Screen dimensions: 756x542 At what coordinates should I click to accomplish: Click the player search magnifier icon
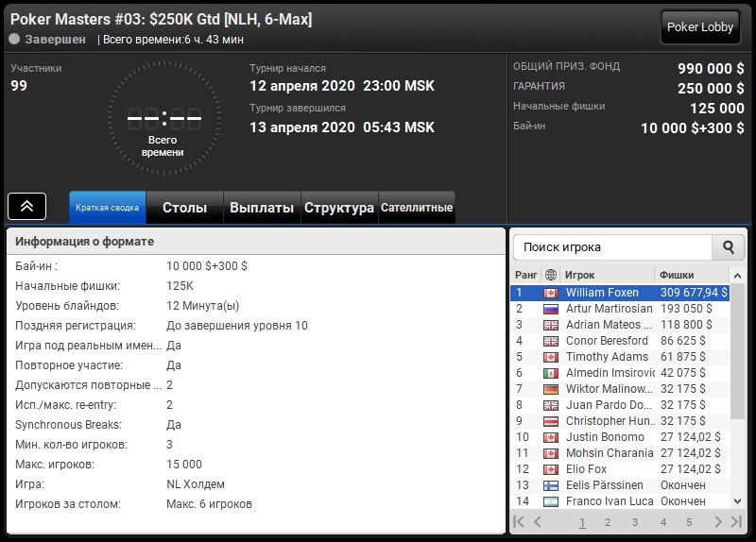click(728, 247)
